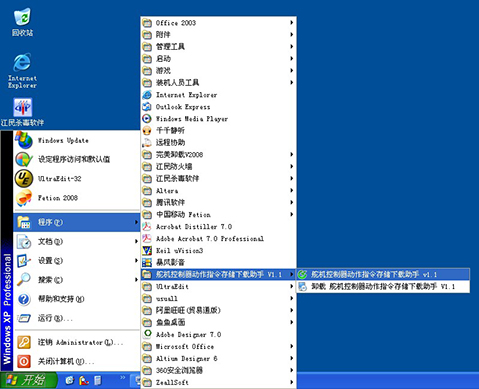This screenshot has width=479, height=389.
Task: Expand the 游戏 submenu arrow
Action: (292, 70)
